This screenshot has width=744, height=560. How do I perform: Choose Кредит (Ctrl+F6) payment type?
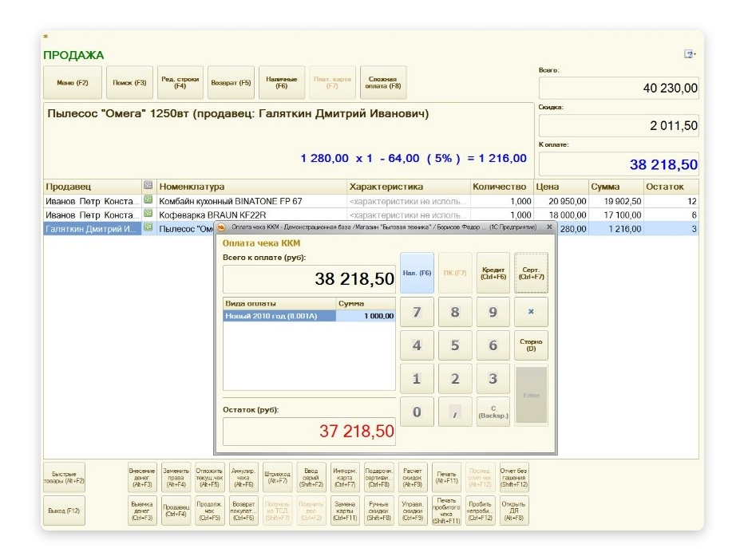coord(493,273)
